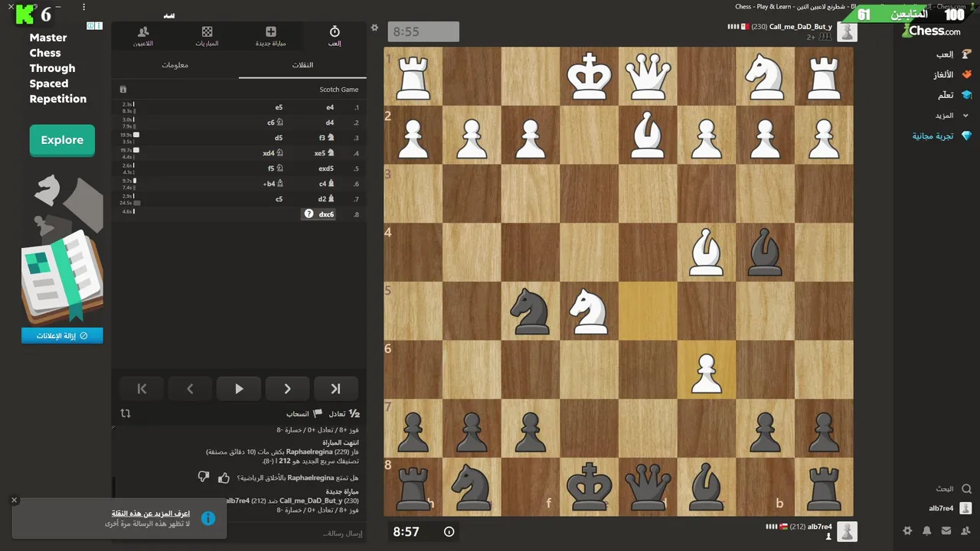Close the move info notification popup
The height and width of the screenshot is (551, 980).
(14, 500)
